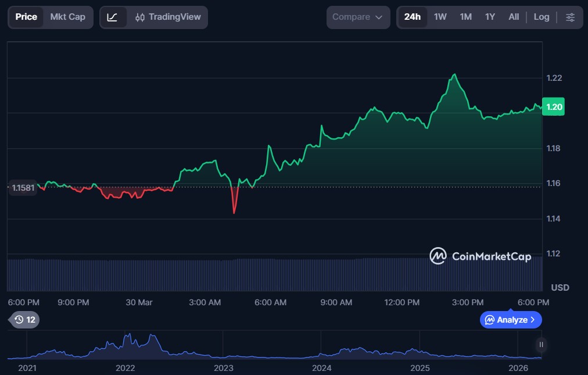The height and width of the screenshot is (375, 588).
Task: Switch to the 1Y time range
Action: [x=490, y=17]
